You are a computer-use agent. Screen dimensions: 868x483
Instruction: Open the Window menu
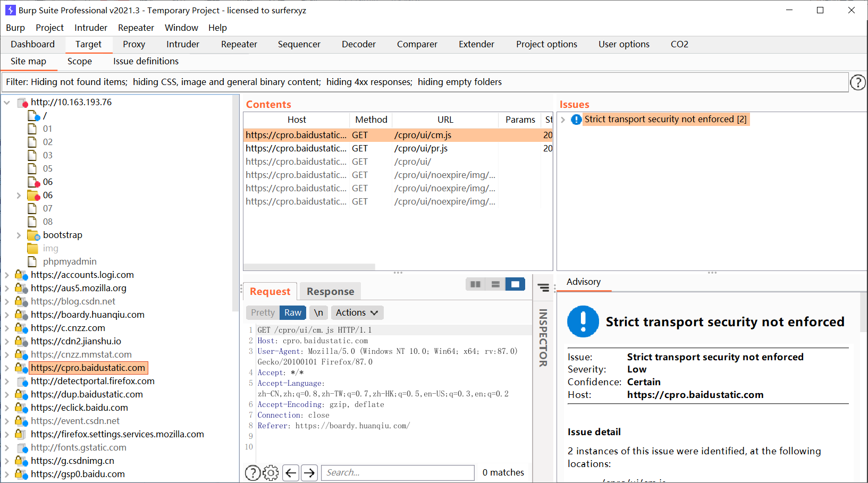tap(181, 28)
